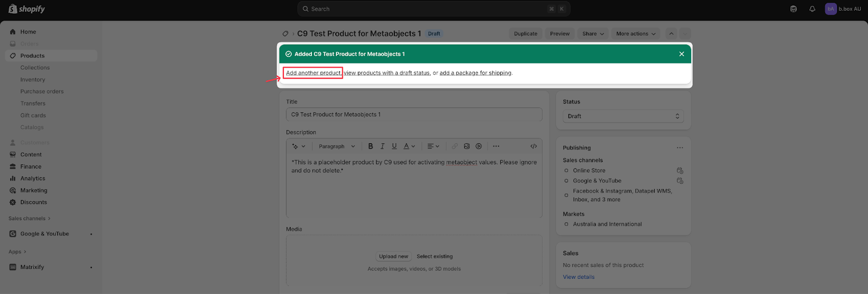Open the HTML code view icon
This screenshot has height=294, width=868.
click(533, 146)
